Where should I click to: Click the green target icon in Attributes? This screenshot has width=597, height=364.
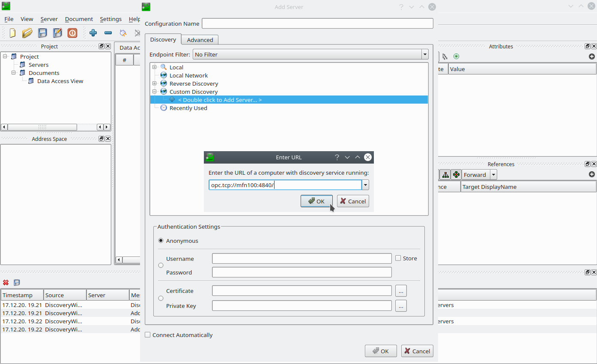[x=456, y=57]
